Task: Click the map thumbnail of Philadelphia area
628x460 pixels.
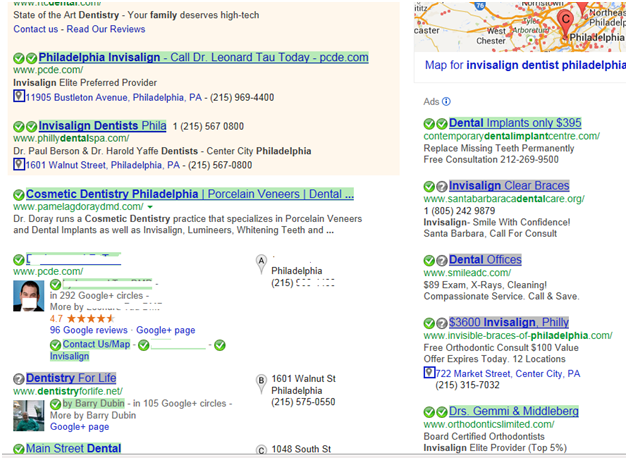Action: coord(519,26)
